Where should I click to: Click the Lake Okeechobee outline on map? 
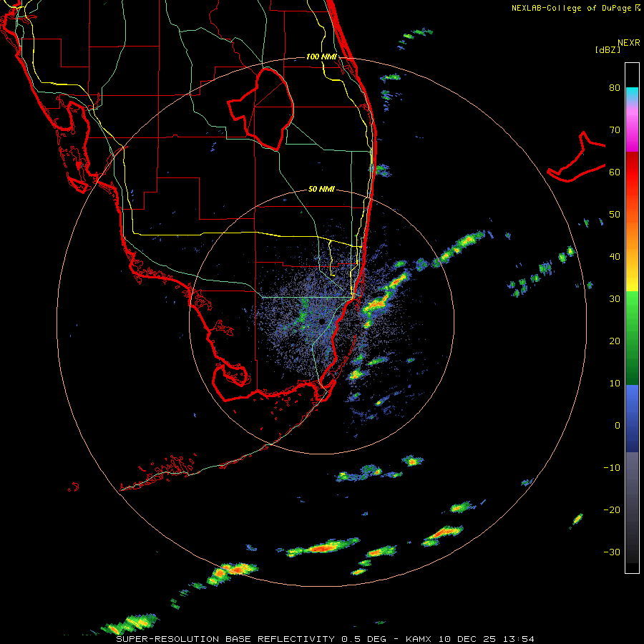(x=260, y=109)
